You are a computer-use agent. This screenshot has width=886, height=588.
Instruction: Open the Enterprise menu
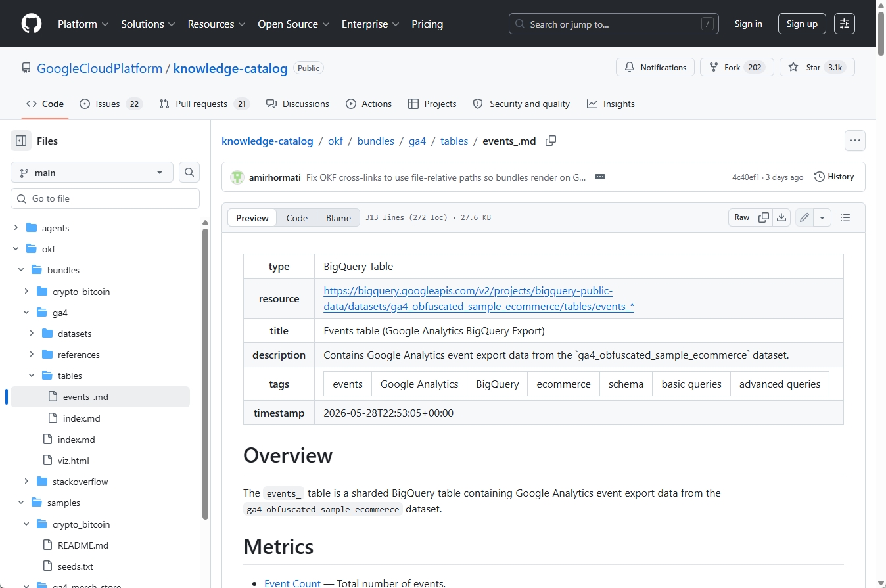pos(370,24)
